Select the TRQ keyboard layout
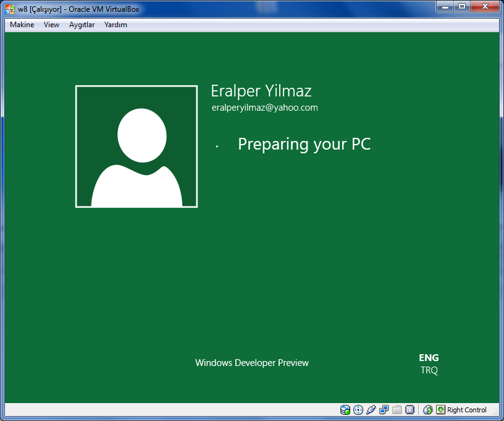The image size is (504, 421). pos(429,370)
